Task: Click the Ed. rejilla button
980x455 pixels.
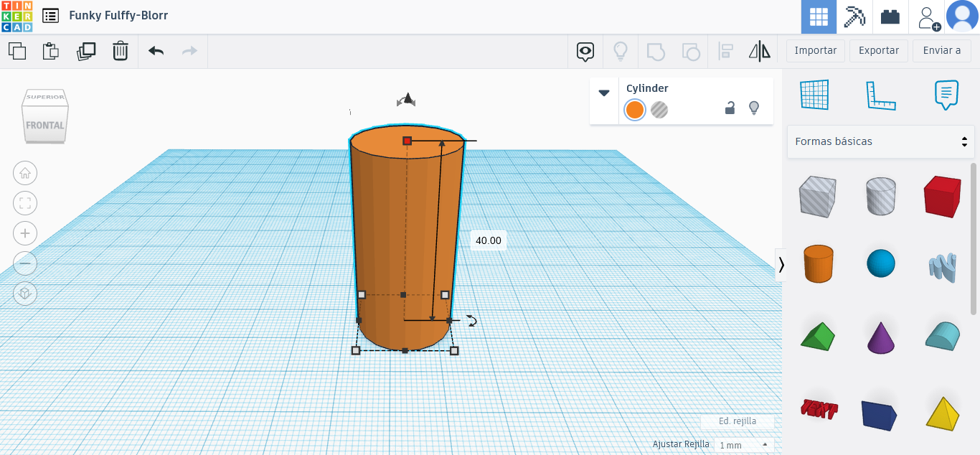Action: 738,421
